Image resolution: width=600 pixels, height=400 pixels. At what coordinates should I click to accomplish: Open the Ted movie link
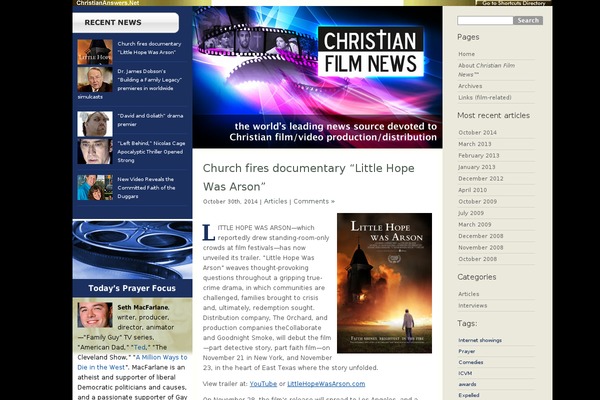tap(140, 347)
